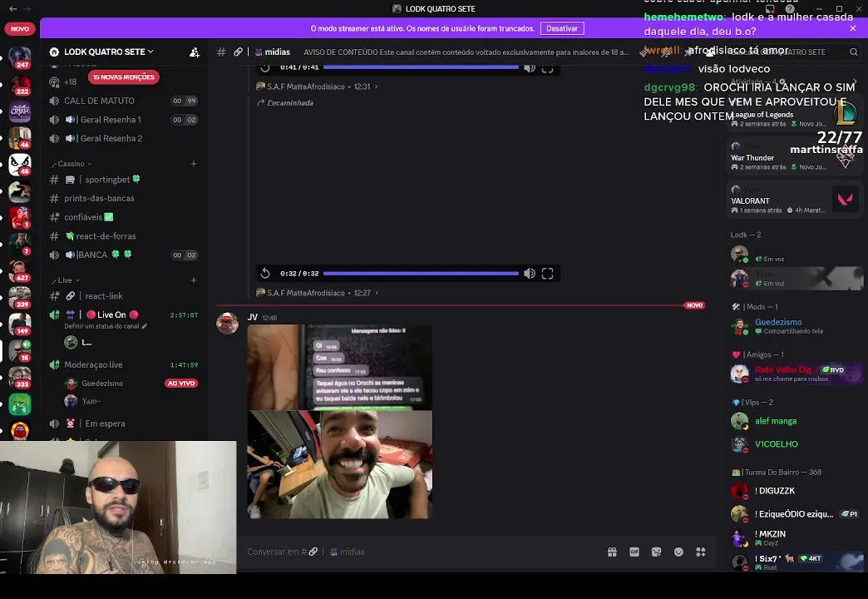Dismiss the streamer mode banner with X

[853, 28]
